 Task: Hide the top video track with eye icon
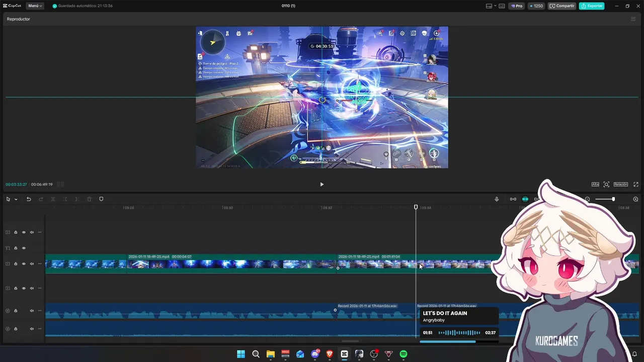tap(24, 232)
